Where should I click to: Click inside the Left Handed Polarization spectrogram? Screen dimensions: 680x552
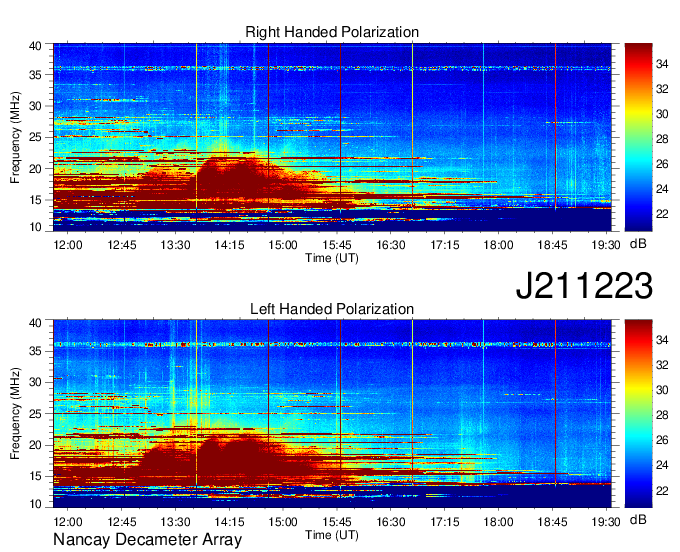click(x=332, y=413)
